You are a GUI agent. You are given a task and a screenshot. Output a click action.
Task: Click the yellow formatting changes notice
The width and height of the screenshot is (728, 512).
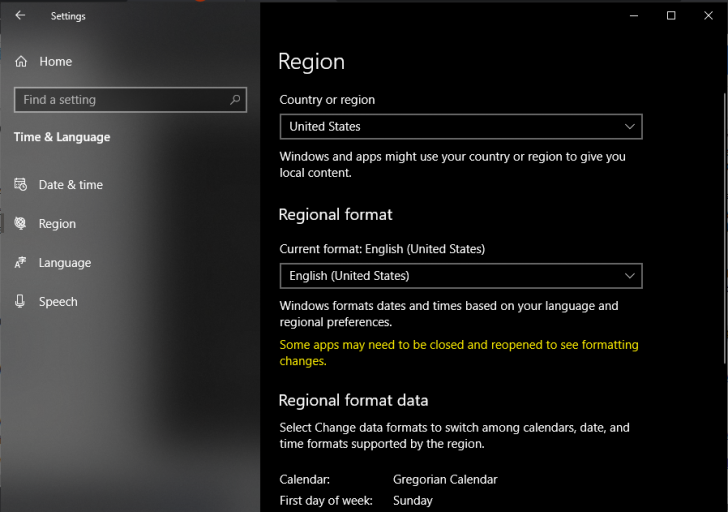(x=459, y=353)
